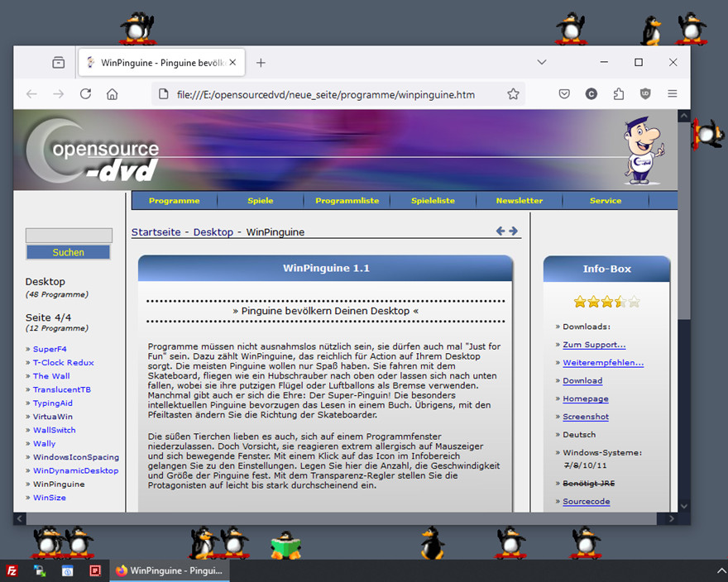Open the uBlock Origin shield icon

(645, 94)
